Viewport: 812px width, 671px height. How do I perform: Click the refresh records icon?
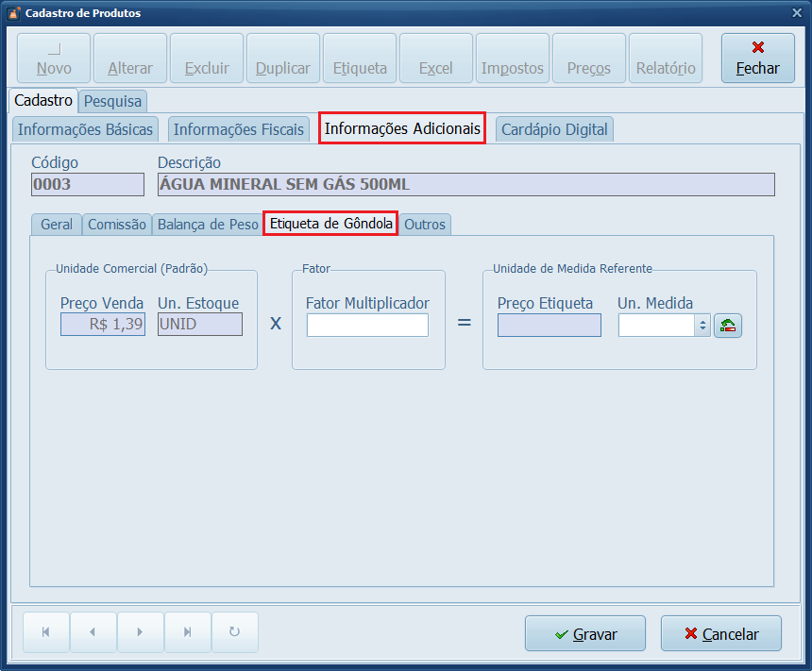(234, 633)
